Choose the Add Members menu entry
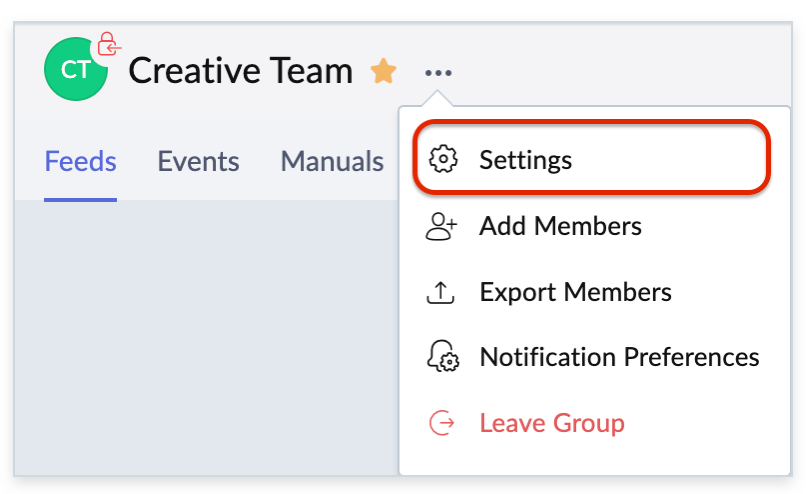This screenshot has width=810, height=494. [x=560, y=226]
